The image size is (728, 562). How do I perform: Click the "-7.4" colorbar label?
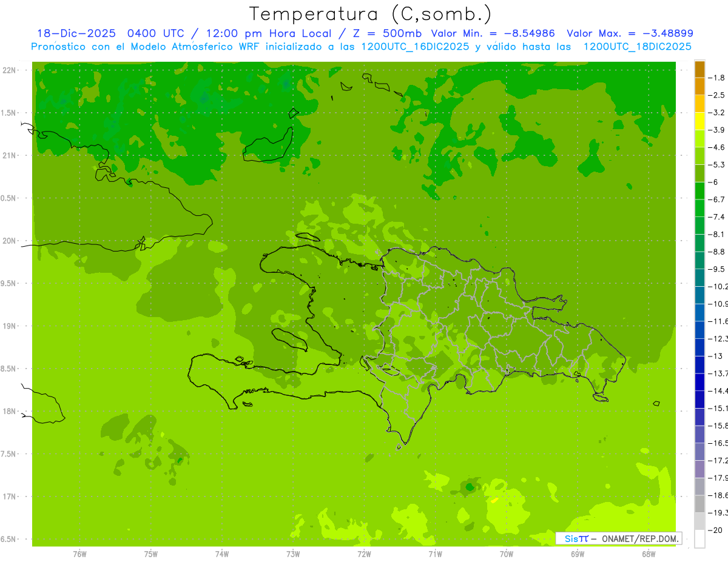click(718, 217)
